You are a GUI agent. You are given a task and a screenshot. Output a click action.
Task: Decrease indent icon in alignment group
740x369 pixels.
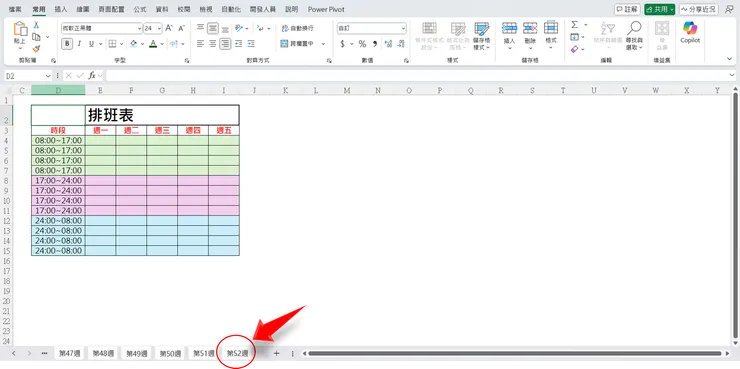(239, 44)
